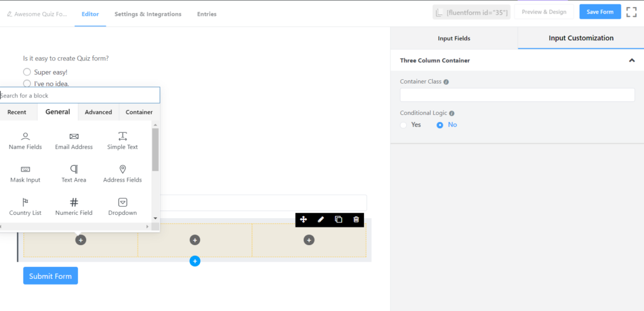Click the block list vertical scrollbar thumb
Screen dimensions: 644x311
(155, 150)
